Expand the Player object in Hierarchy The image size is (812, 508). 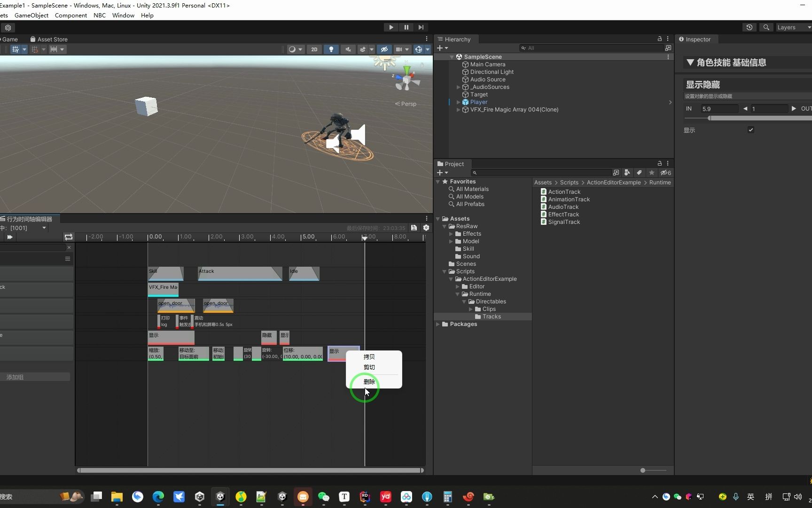[x=459, y=102]
